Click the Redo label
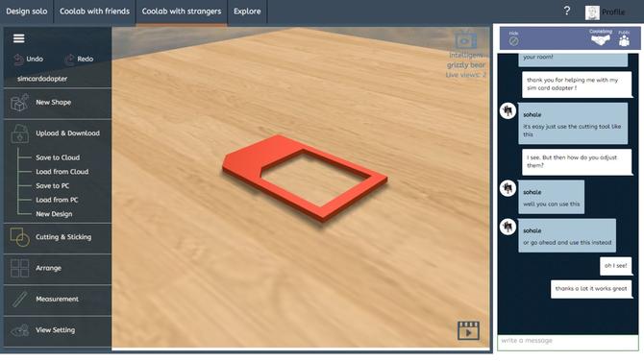Screen dimensions: 644x361 click(x=85, y=60)
